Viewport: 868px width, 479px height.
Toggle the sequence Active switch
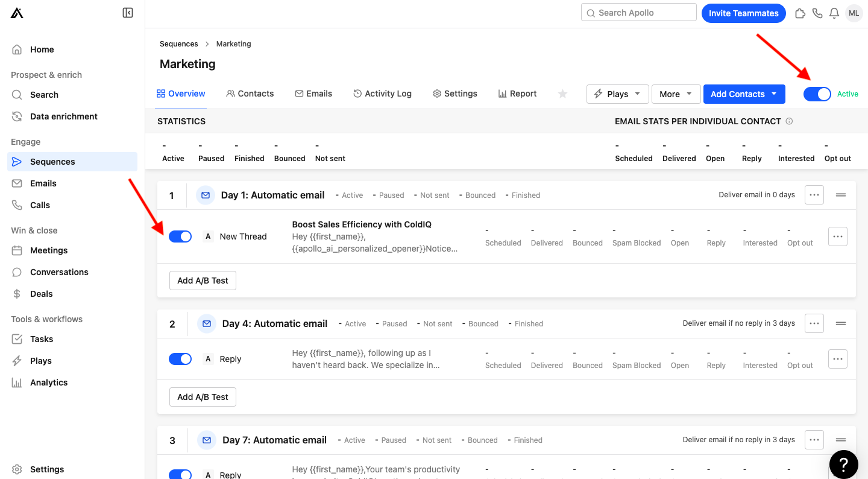[x=817, y=94]
